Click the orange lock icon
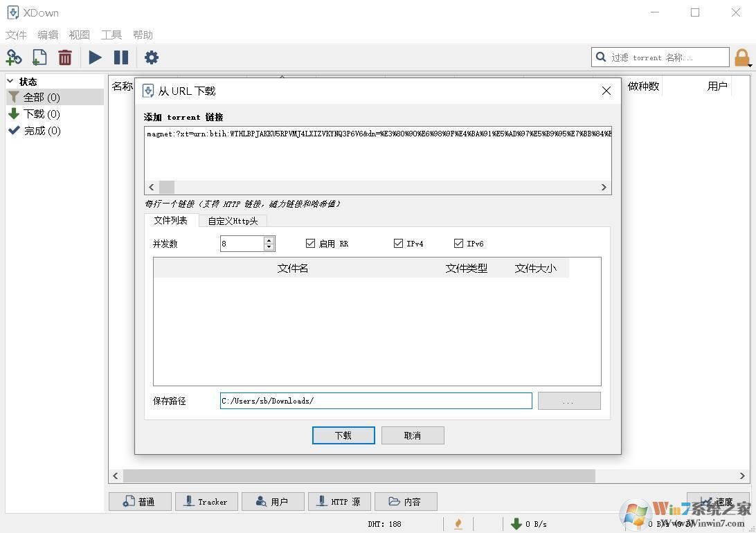 pyautogui.click(x=742, y=58)
